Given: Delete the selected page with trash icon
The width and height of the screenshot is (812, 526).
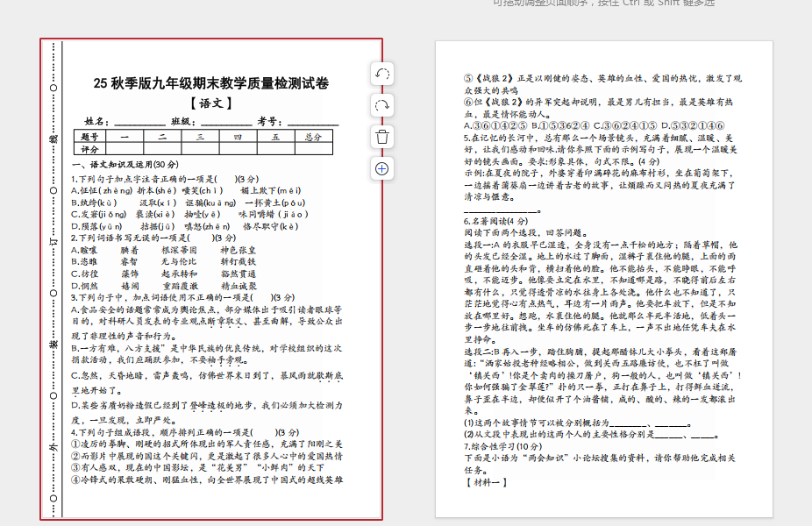Looking at the screenshot, I should click(x=382, y=137).
